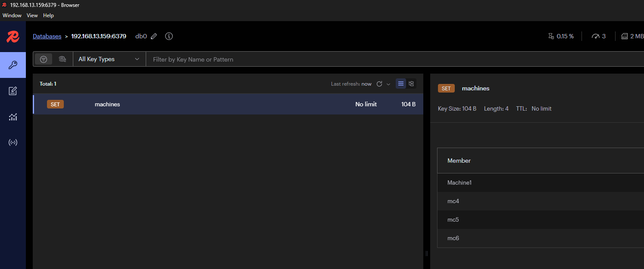
Task: Open the Pub/Sub broadcast icon
Action: point(13,142)
